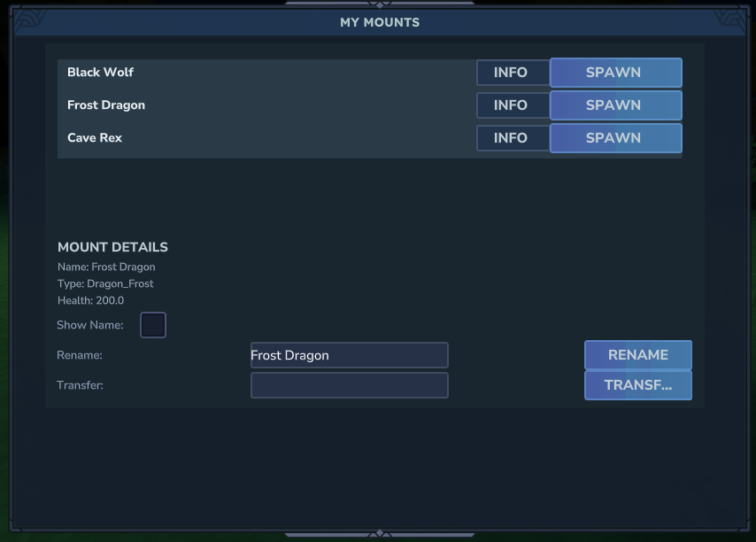This screenshot has width=756, height=542.
Task: Enable the Show Name checkbox
Action: (x=152, y=325)
